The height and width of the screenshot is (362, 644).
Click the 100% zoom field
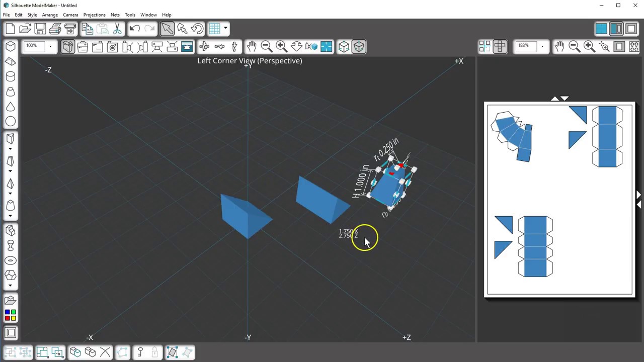[35, 46]
